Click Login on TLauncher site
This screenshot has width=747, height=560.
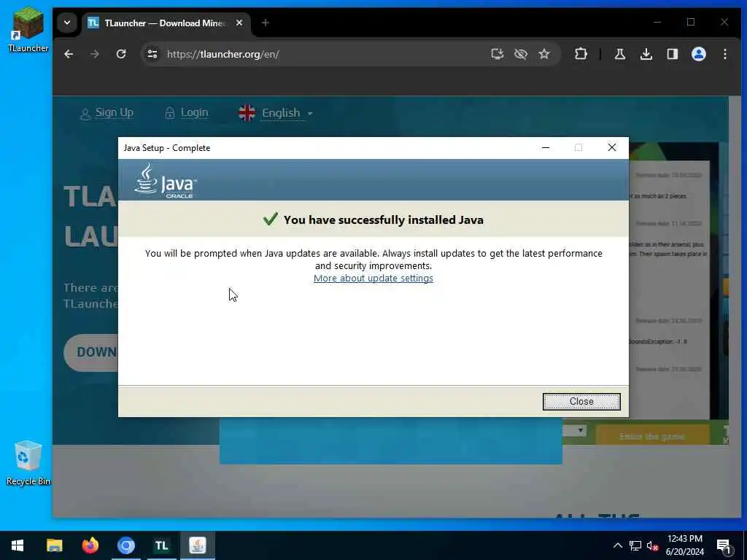pos(187,113)
